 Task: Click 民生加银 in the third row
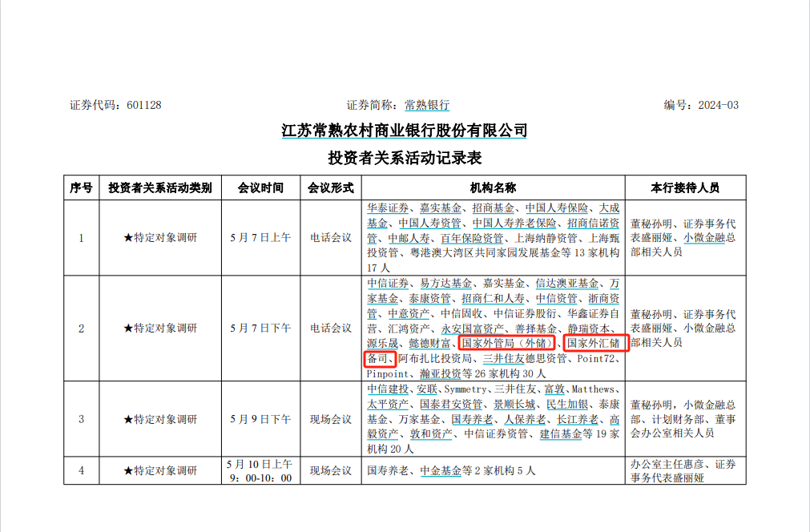567,404
